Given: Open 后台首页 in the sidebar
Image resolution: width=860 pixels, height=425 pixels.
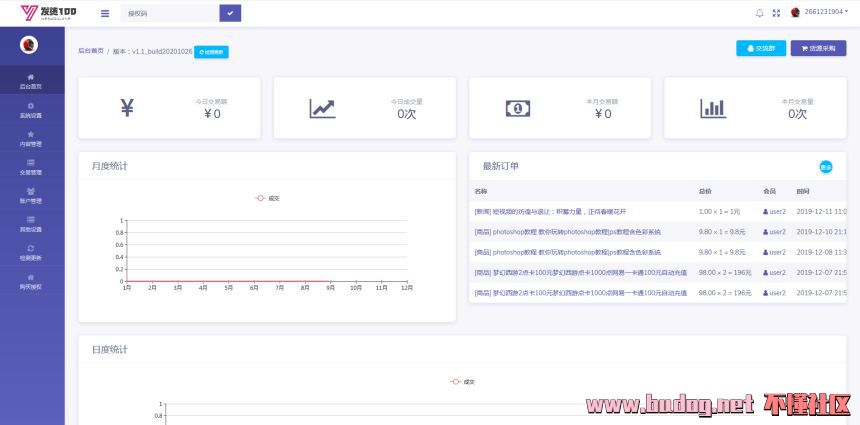Looking at the screenshot, I should tap(31, 81).
